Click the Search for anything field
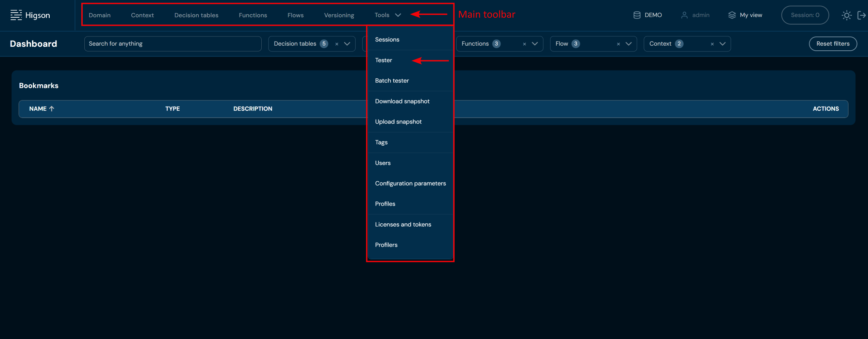The image size is (868, 339). click(x=173, y=44)
